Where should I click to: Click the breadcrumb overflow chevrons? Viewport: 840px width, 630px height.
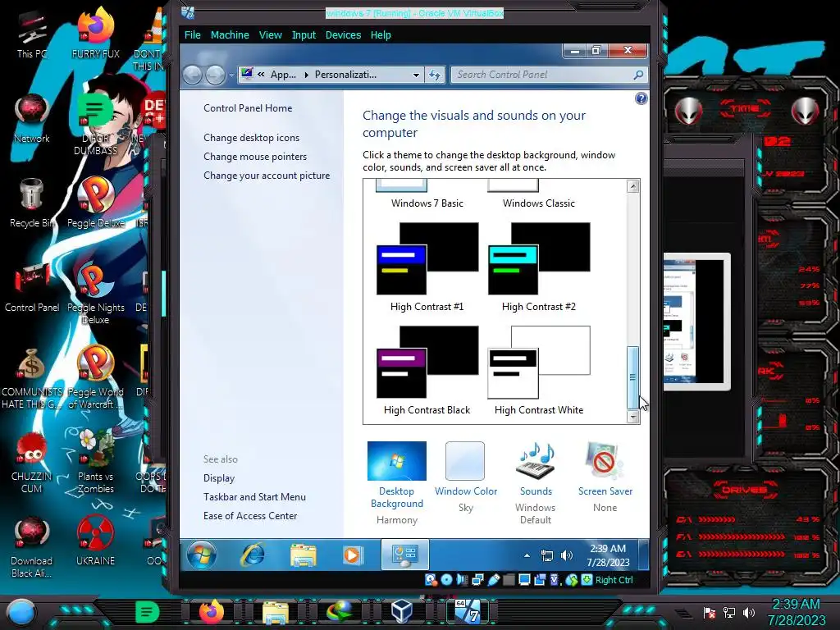(x=261, y=75)
